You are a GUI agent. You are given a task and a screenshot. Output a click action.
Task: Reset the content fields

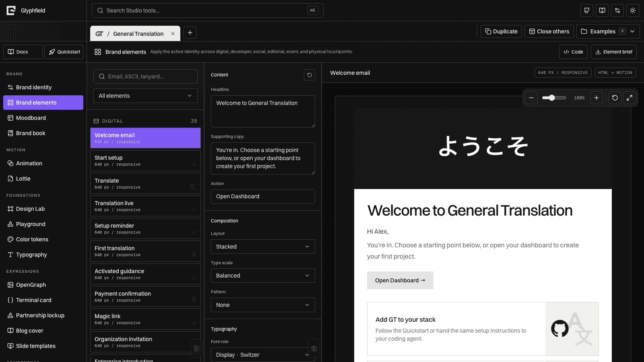click(310, 75)
